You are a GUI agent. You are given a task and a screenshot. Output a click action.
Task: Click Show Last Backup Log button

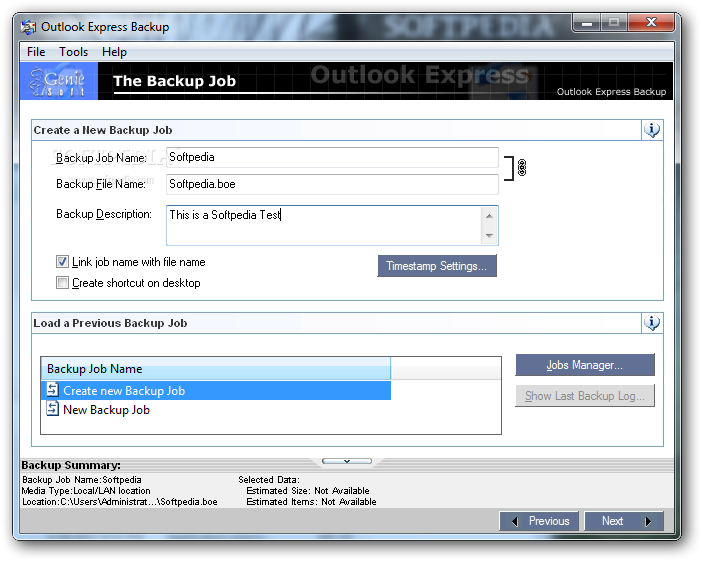585,396
